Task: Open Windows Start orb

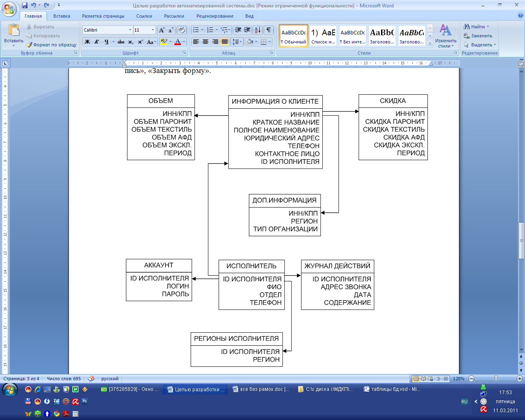Action: tap(10, 390)
